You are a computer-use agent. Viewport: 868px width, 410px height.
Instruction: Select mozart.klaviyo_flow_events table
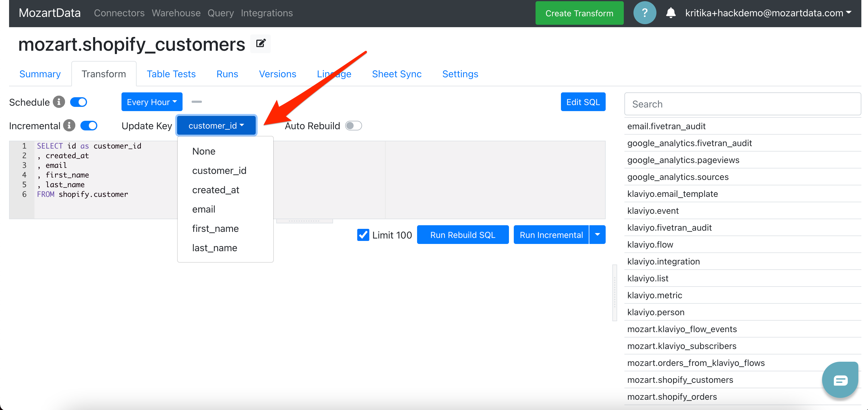[742, 329]
